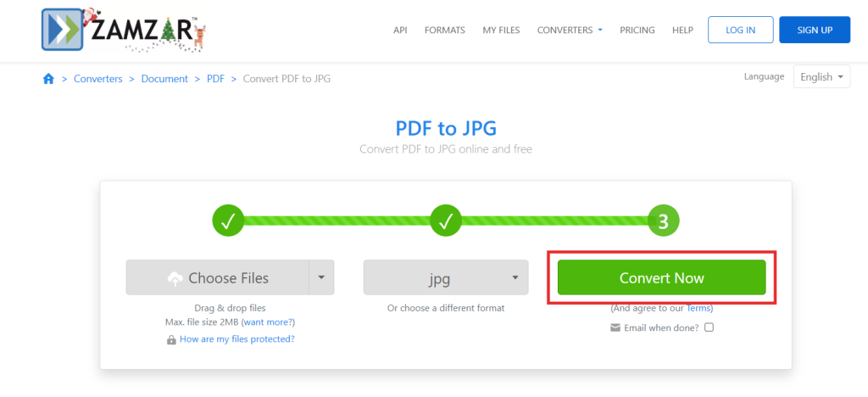
Task: Click 'Or choose a different format' text
Action: click(446, 308)
